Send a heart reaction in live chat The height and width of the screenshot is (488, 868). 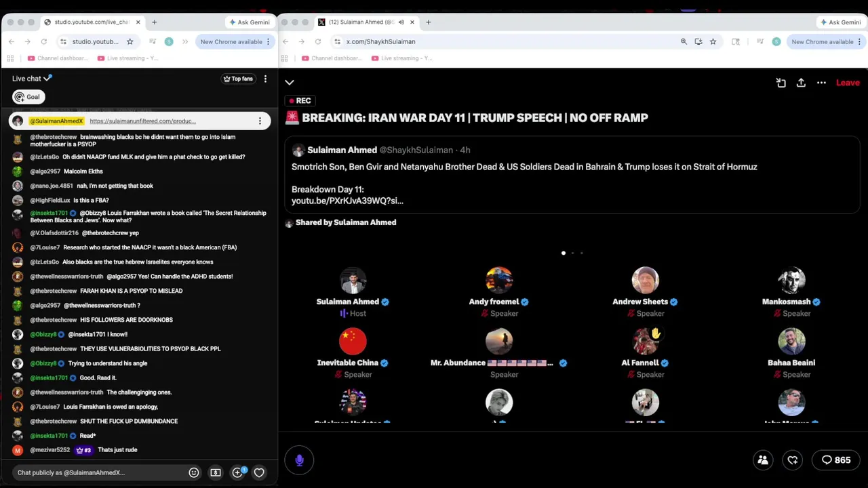pyautogui.click(x=259, y=472)
